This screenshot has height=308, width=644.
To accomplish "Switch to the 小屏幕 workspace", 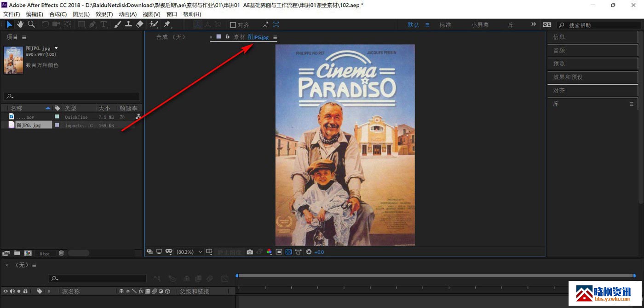I will (480, 25).
